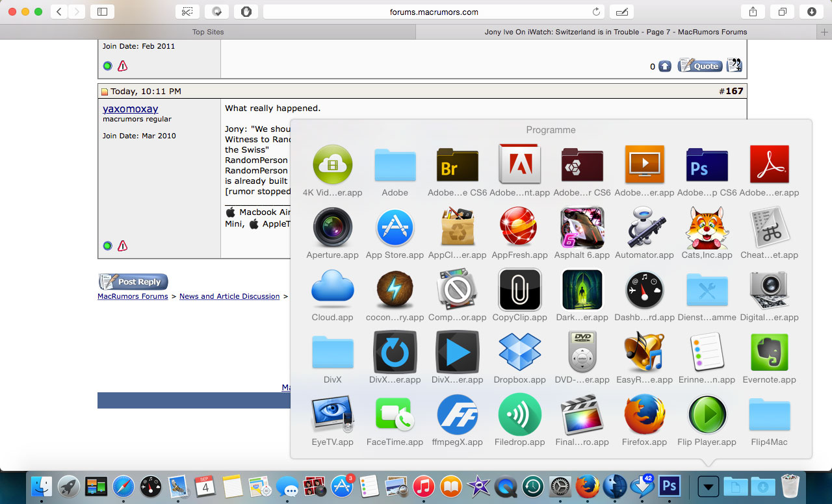The width and height of the screenshot is (832, 504).
Task: Open Finder from the Dock
Action: 42,486
